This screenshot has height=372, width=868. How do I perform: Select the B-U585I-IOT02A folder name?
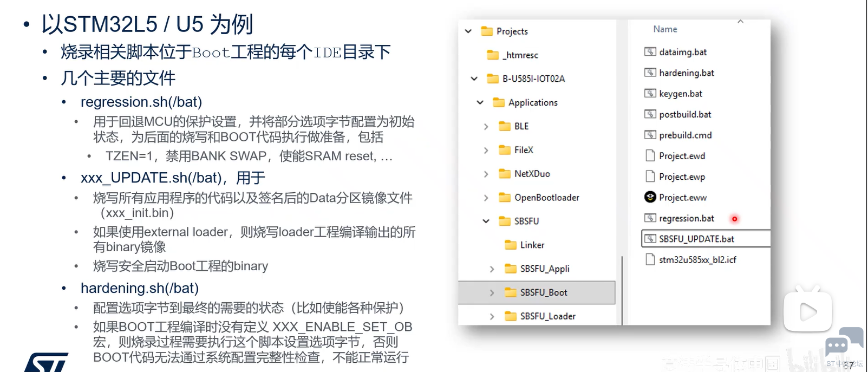click(x=534, y=79)
